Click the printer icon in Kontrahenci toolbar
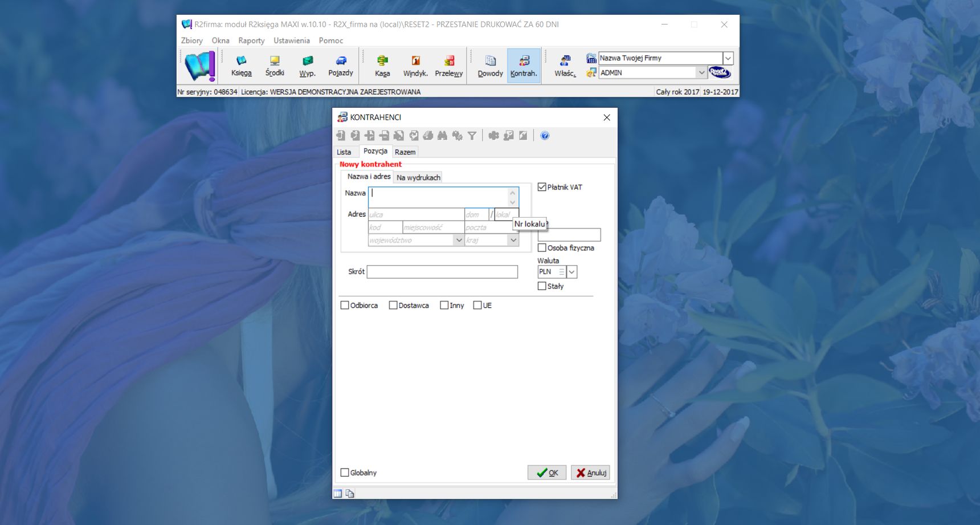This screenshot has width=980, height=525. pos(428,135)
